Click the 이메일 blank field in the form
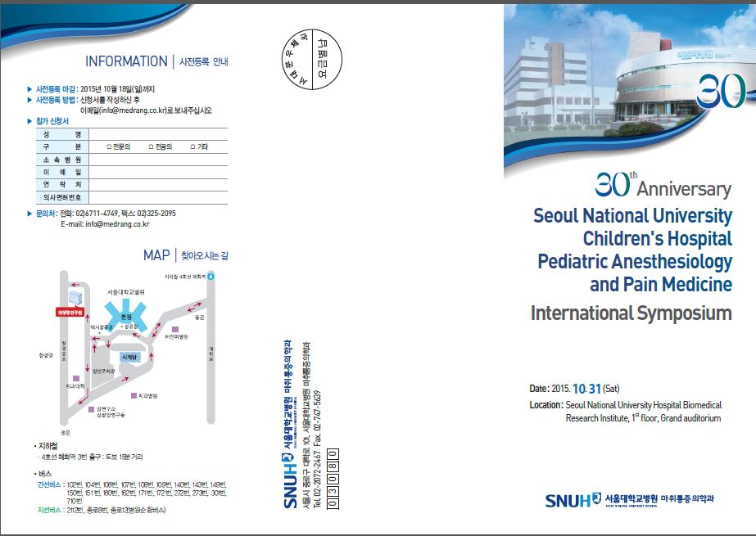The width and height of the screenshot is (756, 536). click(x=158, y=173)
